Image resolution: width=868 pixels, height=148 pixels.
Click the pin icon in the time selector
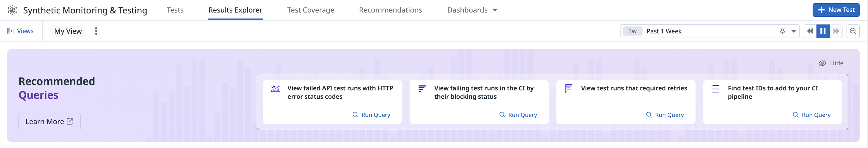pos(783,31)
